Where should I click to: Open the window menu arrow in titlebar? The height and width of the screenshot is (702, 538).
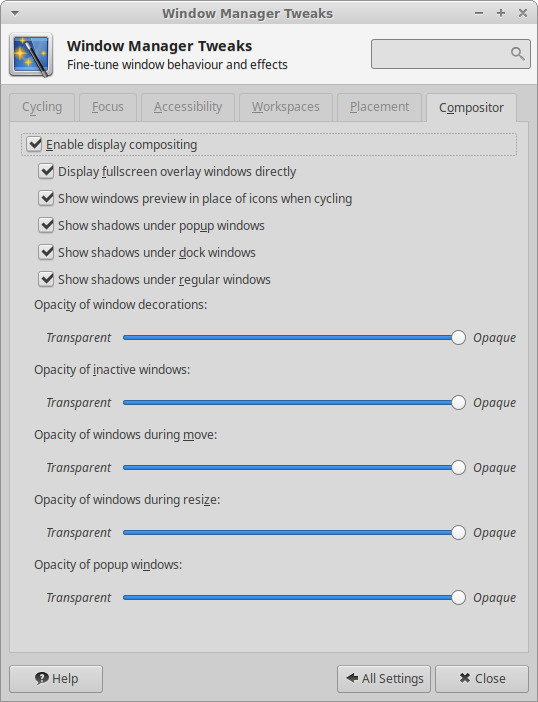click(x=15, y=13)
